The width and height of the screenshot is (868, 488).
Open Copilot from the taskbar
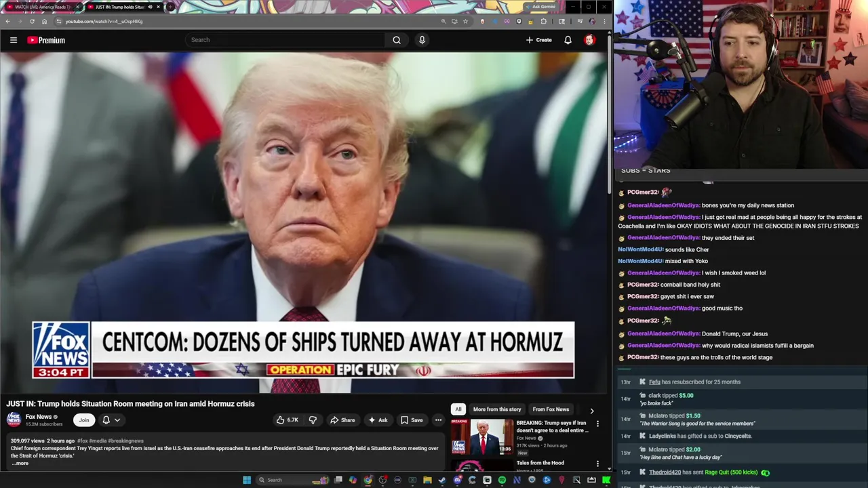(353, 480)
